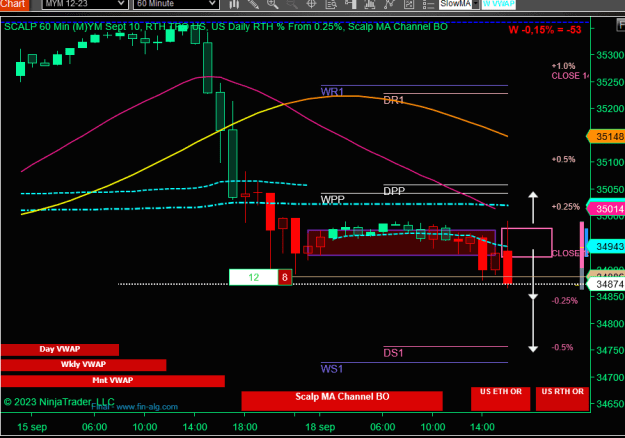
Task: Click the cyan 34943 price marker
Action: pyautogui.click(x=606, y=246)
